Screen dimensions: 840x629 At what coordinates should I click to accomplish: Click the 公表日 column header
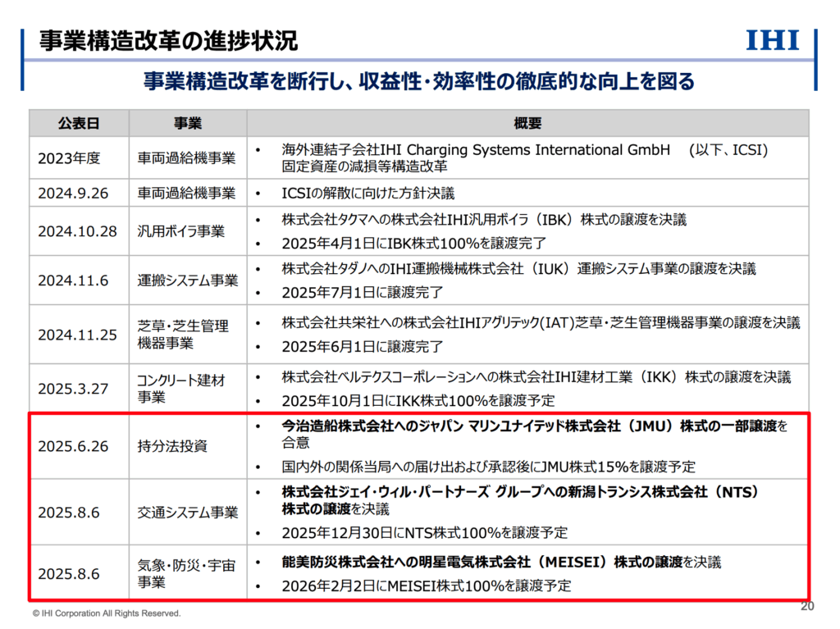(79, 123)
